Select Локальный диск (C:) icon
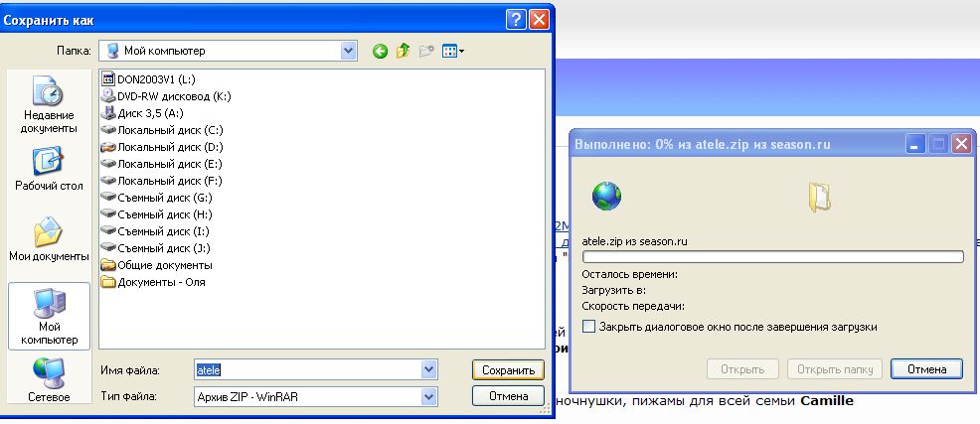Viewport: 980px width, 424px height. pos(108,130)
